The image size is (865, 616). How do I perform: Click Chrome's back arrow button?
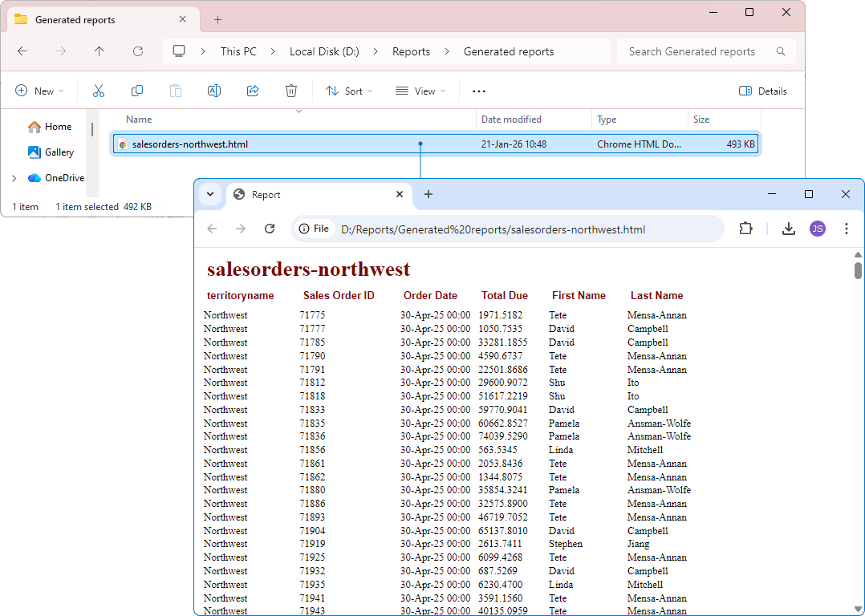213,229
